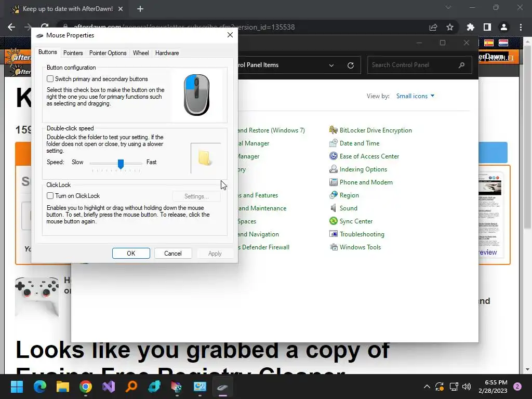Open the Windows Start menu
The width and height of the screenshot is (532, 399).
(17, 387)
